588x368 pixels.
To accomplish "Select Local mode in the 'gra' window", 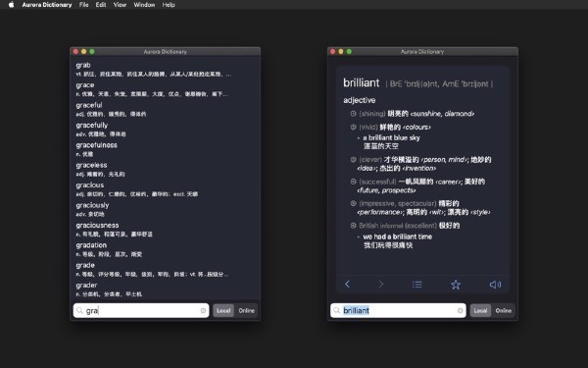I will point(223,310).
